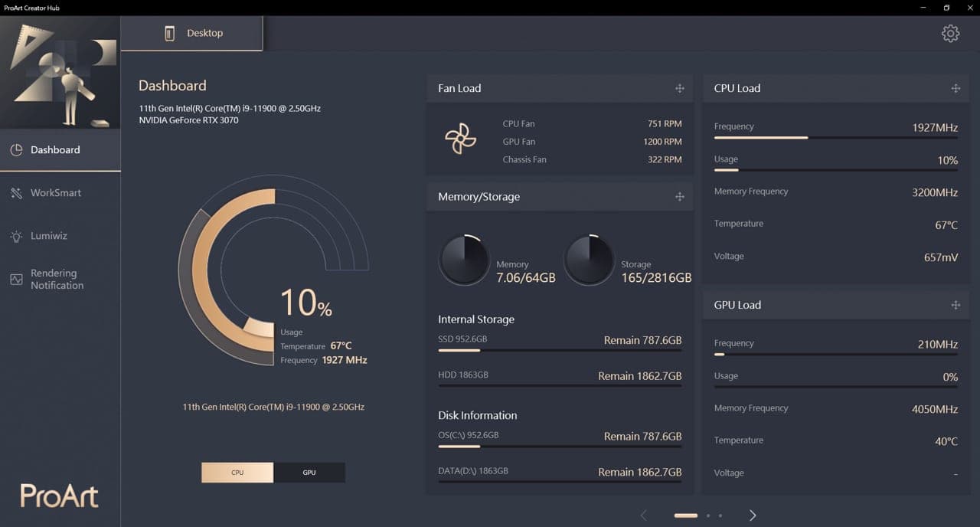The width and height of the screenshot is (980, 527).
Task: Click the move handle on GPU Load panel
Action: (x=955, y=305)
